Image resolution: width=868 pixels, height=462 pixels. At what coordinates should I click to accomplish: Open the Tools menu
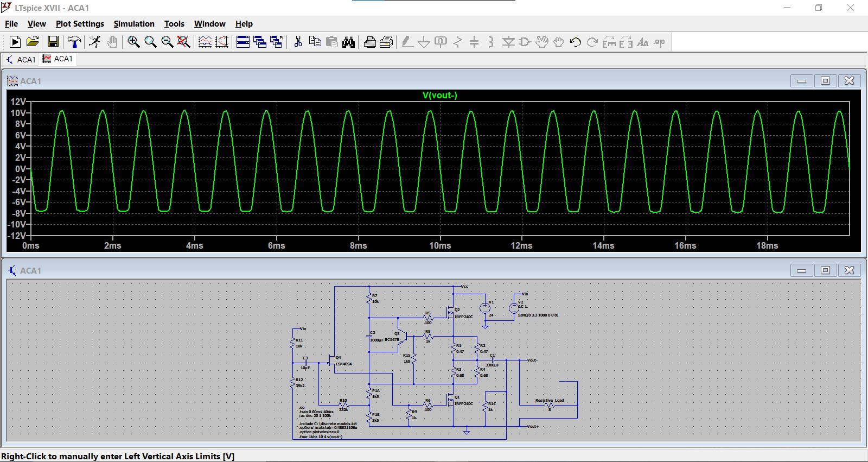click(x=174, y=24)
